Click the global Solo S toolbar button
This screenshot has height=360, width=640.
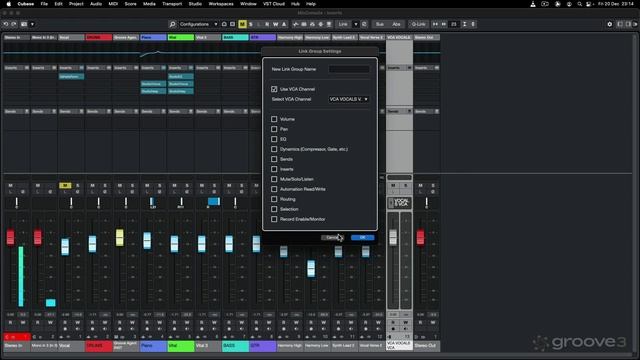click(251, 24)
